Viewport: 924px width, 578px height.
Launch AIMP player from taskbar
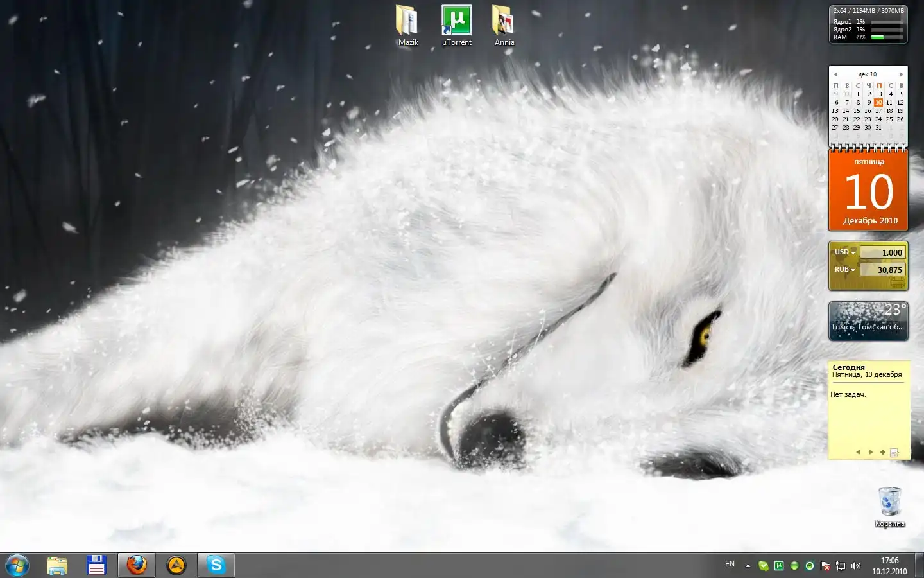pyautogui.click(x=176, y=565)
